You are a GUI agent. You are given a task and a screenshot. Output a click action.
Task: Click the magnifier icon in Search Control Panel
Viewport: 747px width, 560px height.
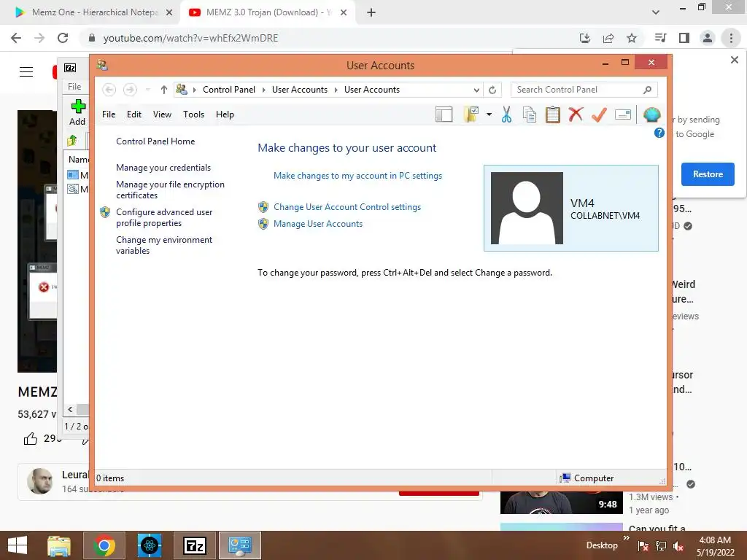(648, 90)
